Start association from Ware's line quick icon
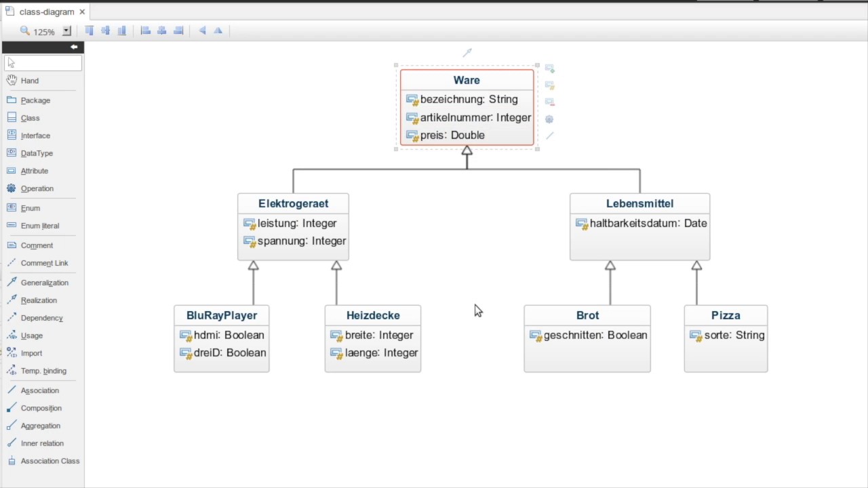This screenshot has height=488, width=868. (550, 136)
